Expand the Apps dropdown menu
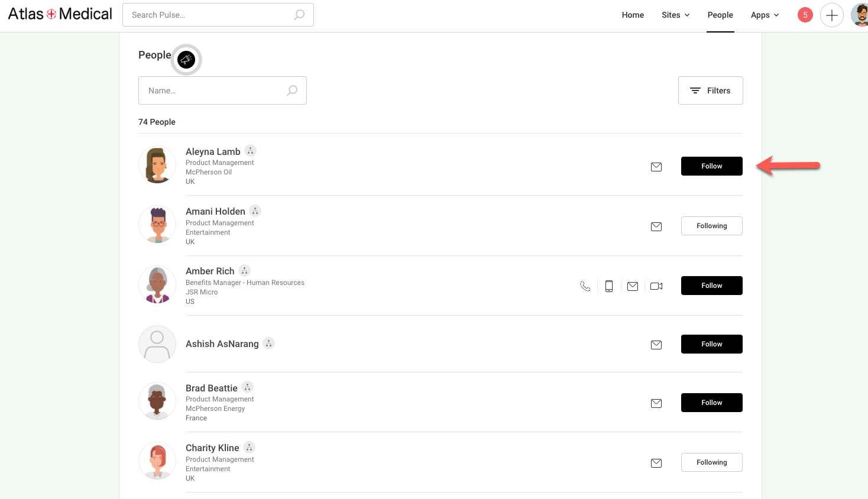 [765, 15]
